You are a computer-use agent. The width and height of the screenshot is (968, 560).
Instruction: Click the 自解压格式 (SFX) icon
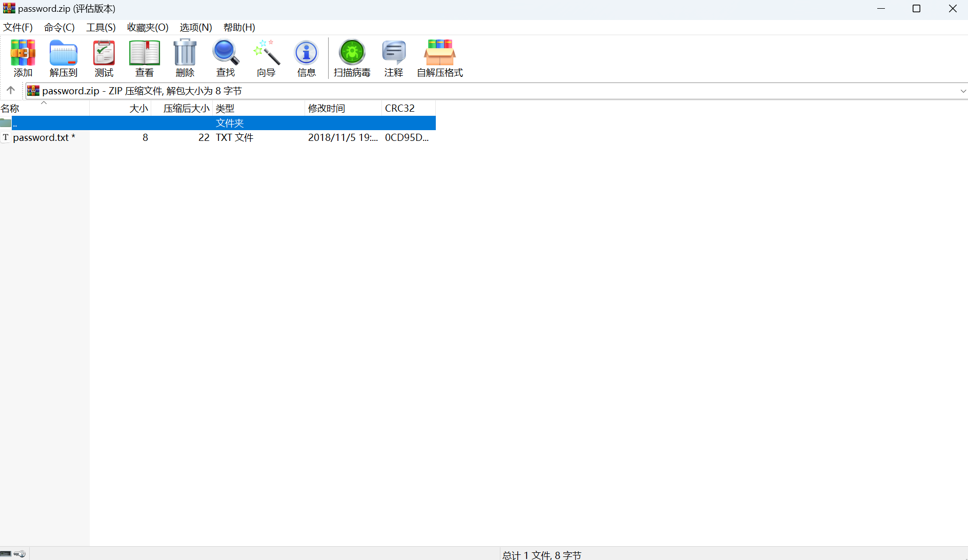pos(440,53)
